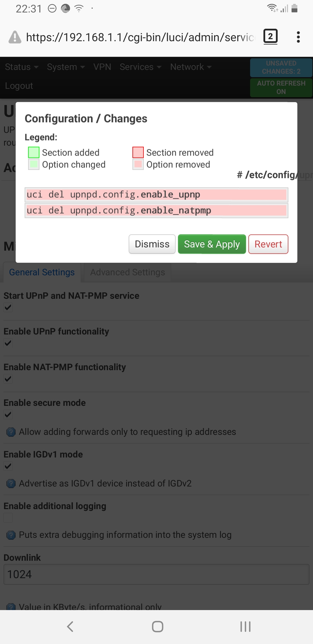Click the help icon next to secure mode description

(x=11, y=432)
